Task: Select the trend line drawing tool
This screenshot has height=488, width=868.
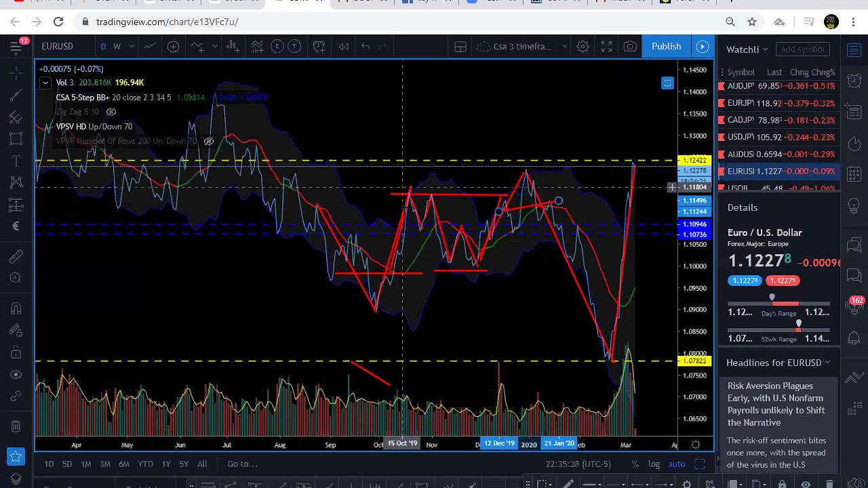Action: coord(16,95)
